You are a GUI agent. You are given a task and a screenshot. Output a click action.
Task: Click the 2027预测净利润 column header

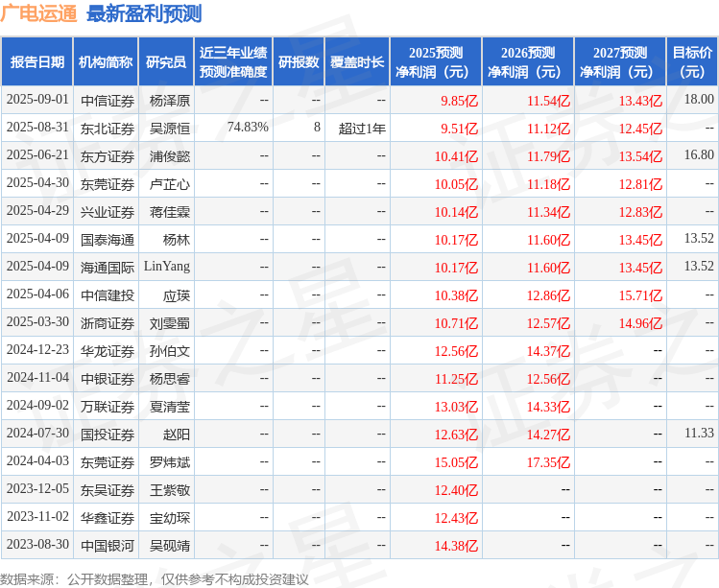620,62
